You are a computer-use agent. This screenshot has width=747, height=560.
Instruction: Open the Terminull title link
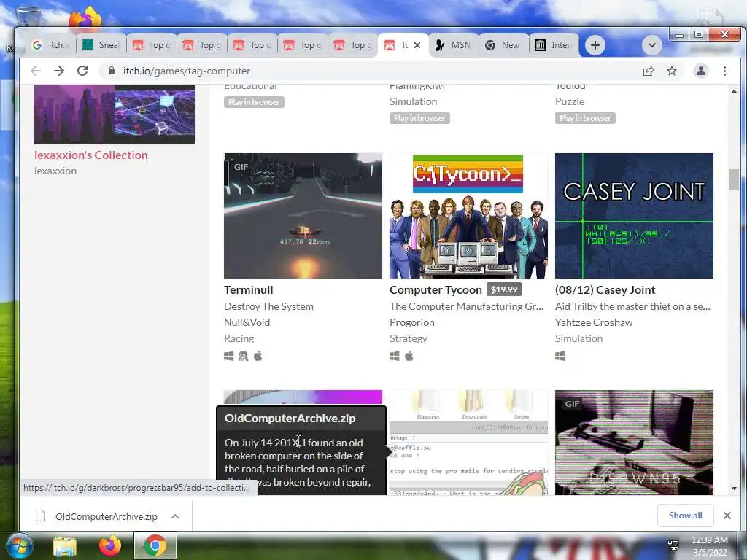pos(249,290)
